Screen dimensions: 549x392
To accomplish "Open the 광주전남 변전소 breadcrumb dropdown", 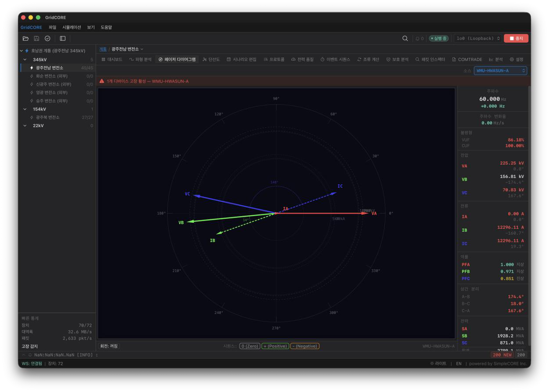I will [127, 49].
